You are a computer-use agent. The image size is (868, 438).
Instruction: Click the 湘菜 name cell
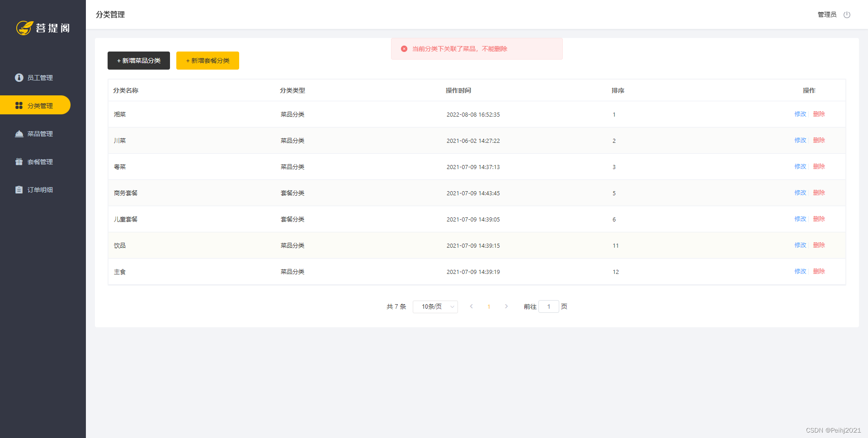click(120, 114)
